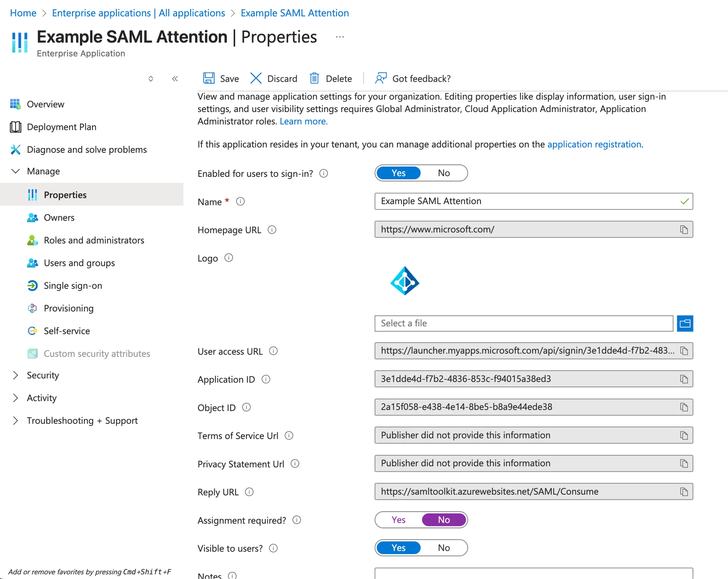Screen dimensions: 728x579
Task: Disable sign-in by clicking No
Action: pyautogui.click(x=444, y=173)
